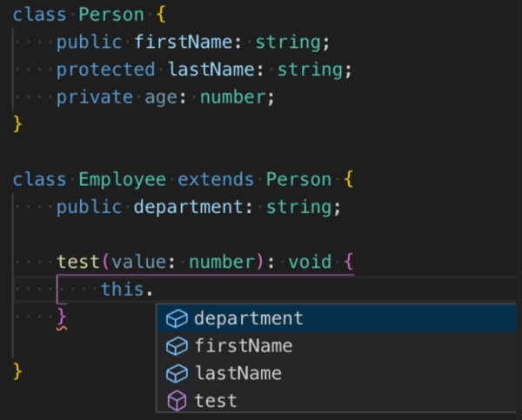Click the 'value' parameter in test method
The width and height of the screenshot is (522, 420).
click(x=138, y=262)
